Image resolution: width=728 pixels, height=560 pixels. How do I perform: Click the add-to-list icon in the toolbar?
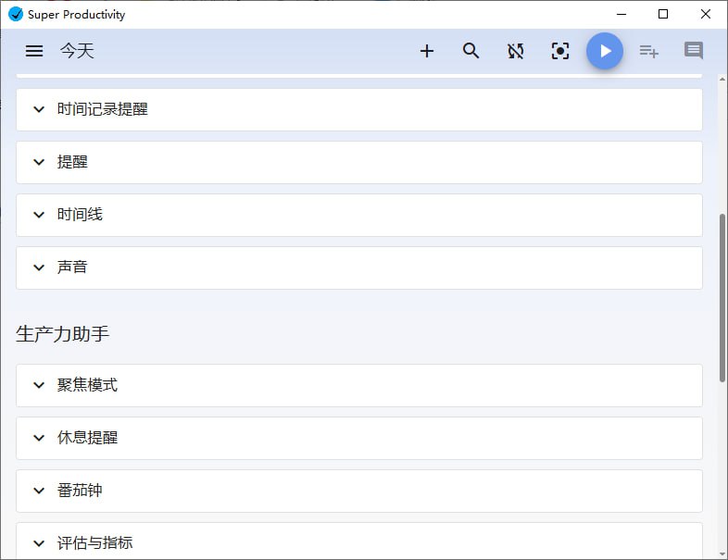tap(648, 51)
